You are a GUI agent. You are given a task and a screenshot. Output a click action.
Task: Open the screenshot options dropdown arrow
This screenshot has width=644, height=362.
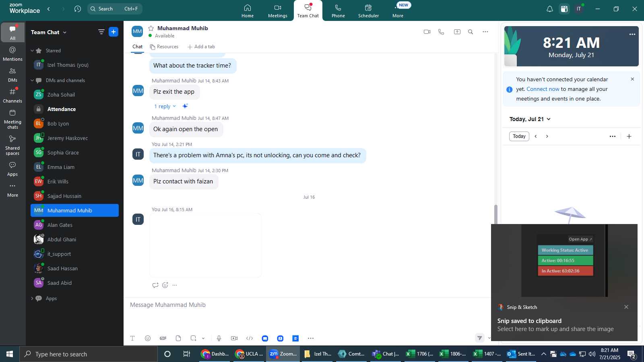click(x=203, y=338)
